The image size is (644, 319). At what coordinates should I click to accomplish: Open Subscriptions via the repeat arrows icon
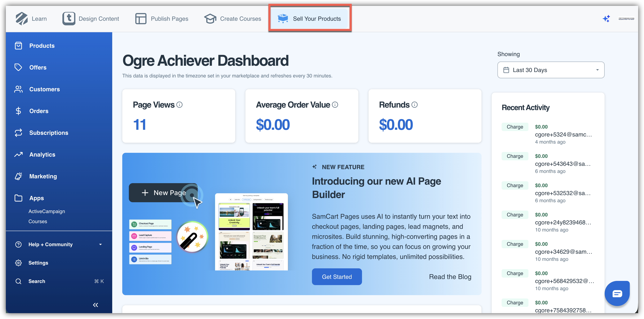click(x=18, y=133)
